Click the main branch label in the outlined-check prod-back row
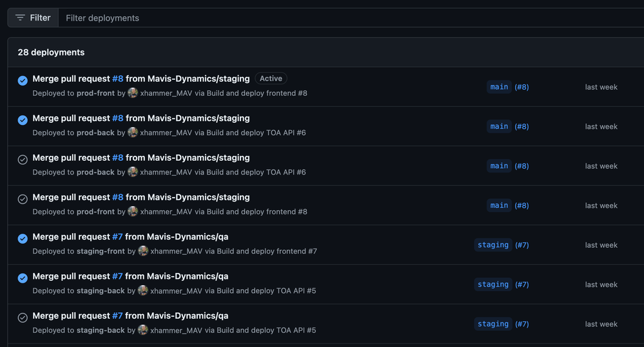 [499, 165]
